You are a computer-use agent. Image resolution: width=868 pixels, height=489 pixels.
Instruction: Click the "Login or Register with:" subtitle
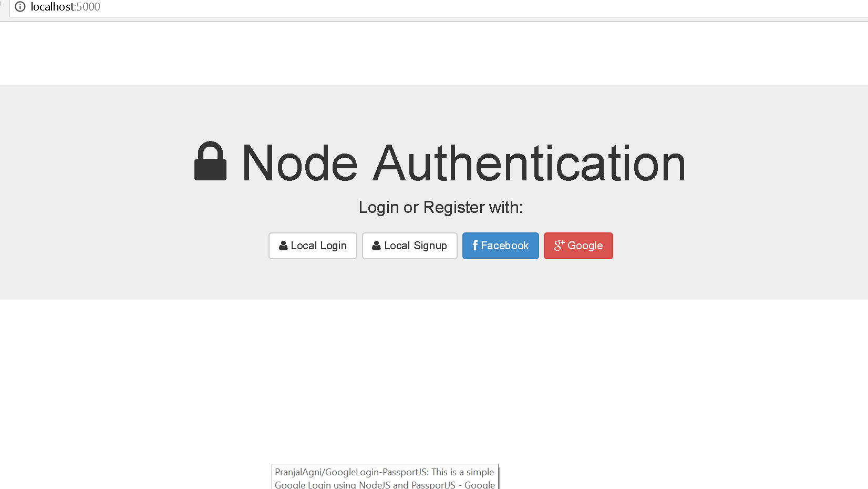440,207
